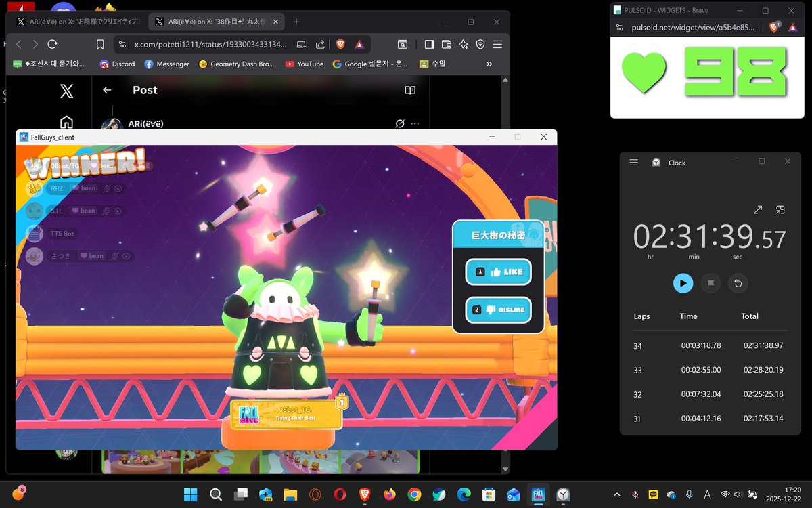Open Brave extension icon in Pulsoid window
Image resolution: width=812 pixels, height=508 pixels.
(775, 28)
